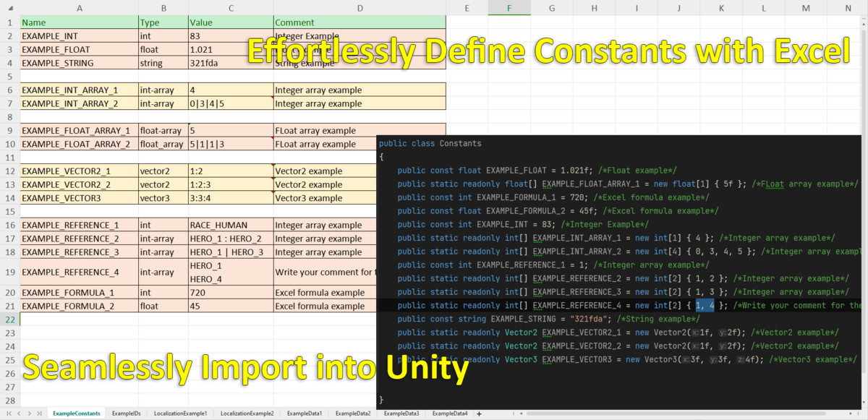Switch to the ExampleConstants sheet tab
This screenshot has height=420, width=868.
[x=77, y=413]
